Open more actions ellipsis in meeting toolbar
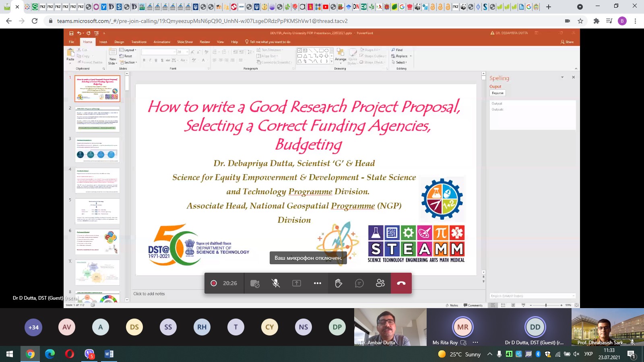The width and height of the screenshot is (644, 362). click(318, 283)
